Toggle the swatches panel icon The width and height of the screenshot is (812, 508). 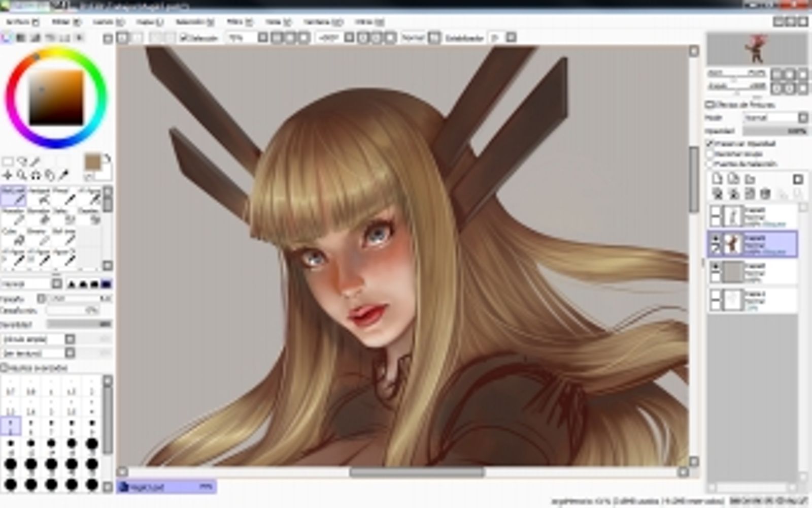pos(65,38)
